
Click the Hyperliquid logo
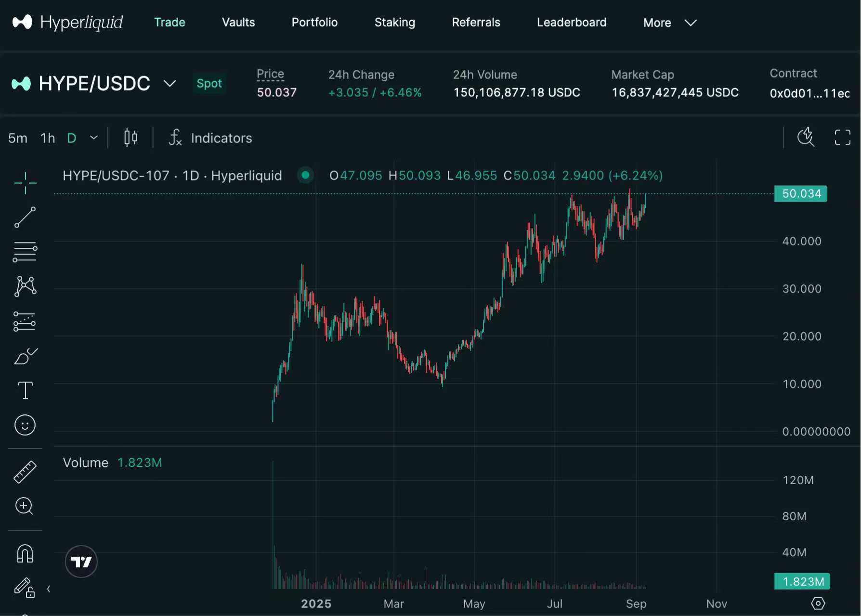[67, 22]
